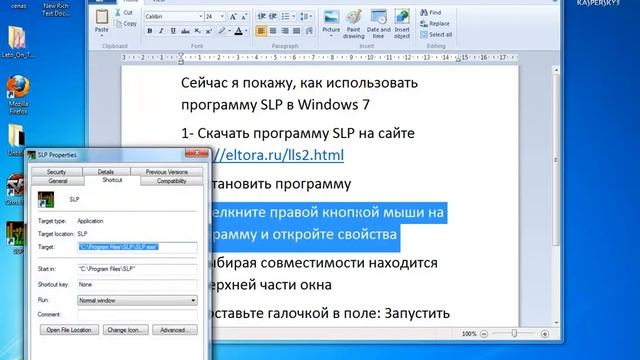Expand the Paste options arrow
Image resolution: width=640 pixels, height=360 pixels.
102,36
